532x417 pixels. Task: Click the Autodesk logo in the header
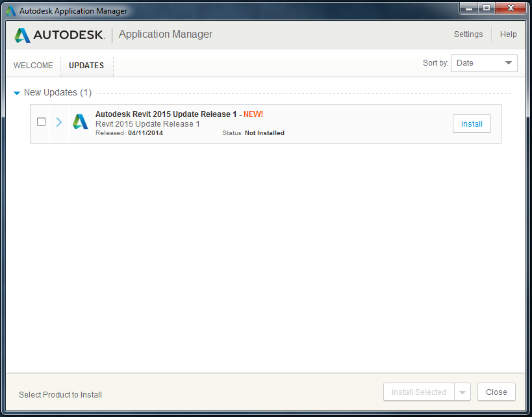59,35
